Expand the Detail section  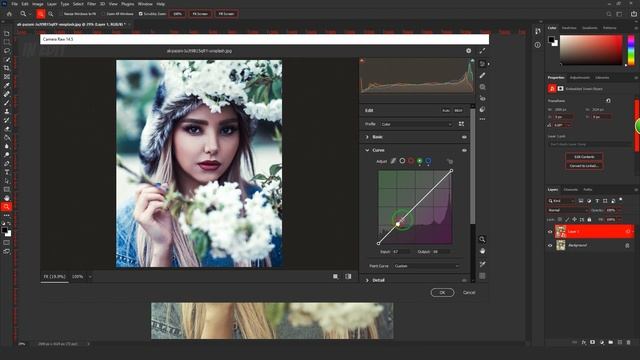coord(367,280)
